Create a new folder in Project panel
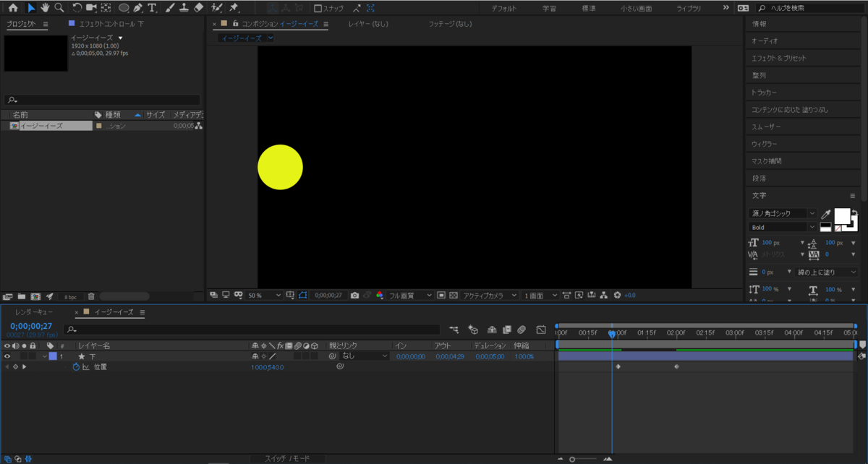This screenshot has height=464, width=868. coord(22,296)
